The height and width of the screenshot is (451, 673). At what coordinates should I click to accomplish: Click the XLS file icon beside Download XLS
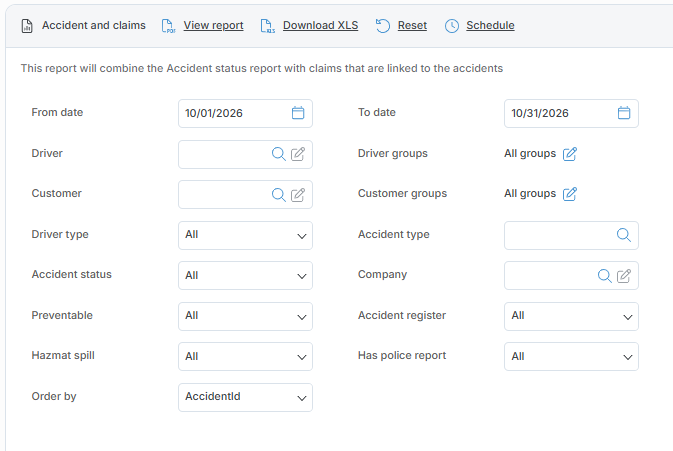[267, 26]
